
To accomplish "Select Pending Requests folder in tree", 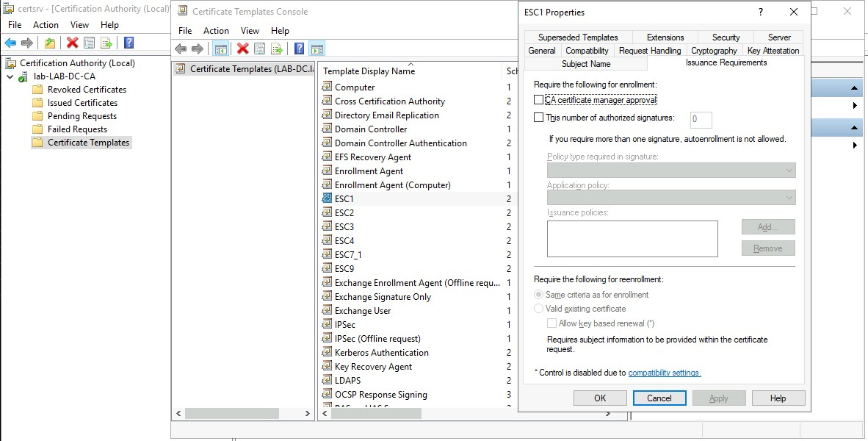I will pos(82,116).
